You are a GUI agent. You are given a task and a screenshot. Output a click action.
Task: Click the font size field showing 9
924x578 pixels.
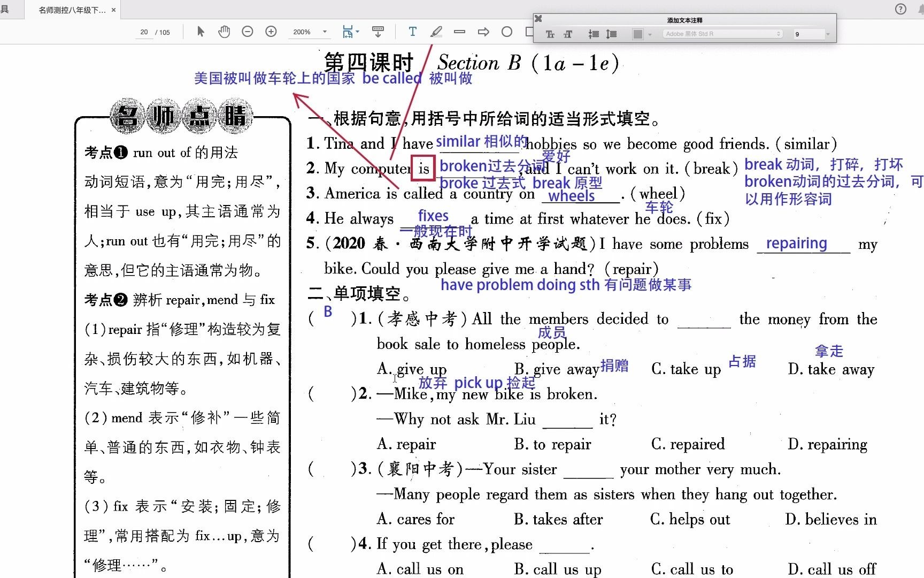[808, 34]
